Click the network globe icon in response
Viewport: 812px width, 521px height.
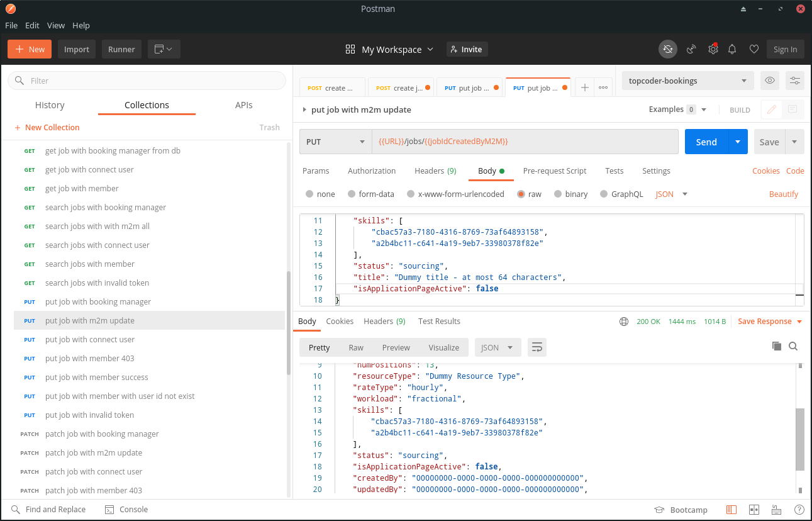pyautogui.click(x=624, y=322)
